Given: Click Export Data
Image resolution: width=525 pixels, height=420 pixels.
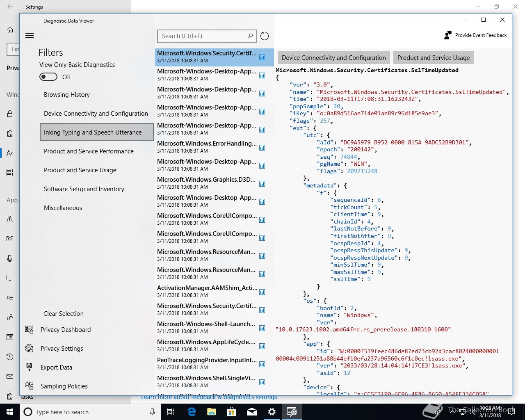Looking at the screenshot, I should (x=56, y=367).
